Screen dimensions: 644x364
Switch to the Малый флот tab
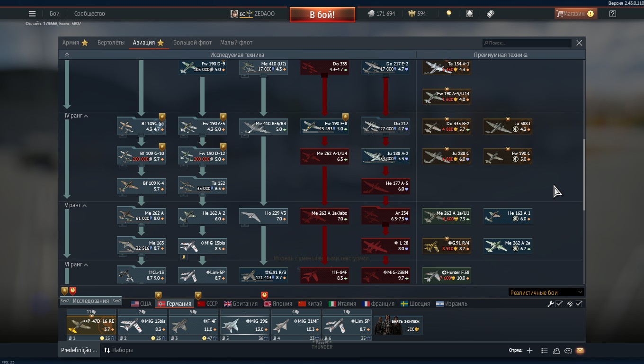click(236, 43)
